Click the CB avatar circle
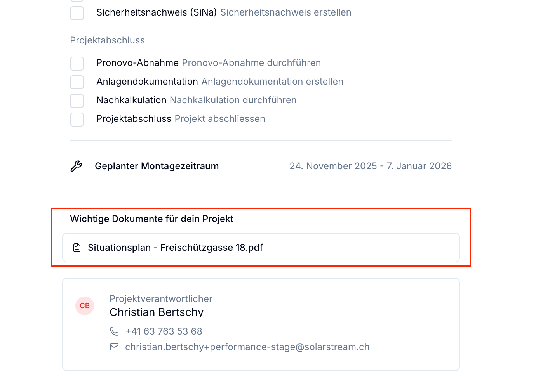 (85, 306)
